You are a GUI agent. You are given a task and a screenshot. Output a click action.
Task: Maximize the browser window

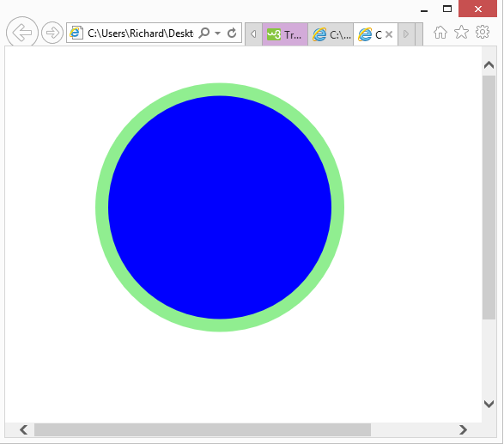447,9
